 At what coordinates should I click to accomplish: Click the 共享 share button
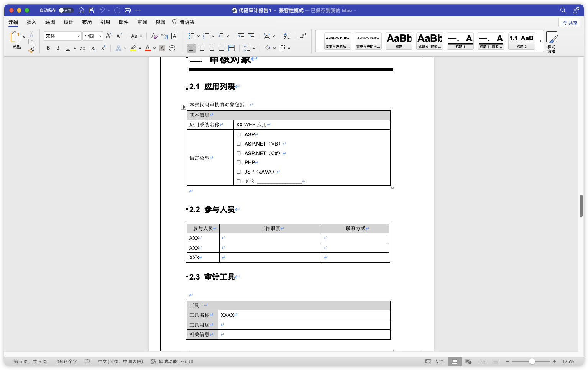[x=569, y=23]
